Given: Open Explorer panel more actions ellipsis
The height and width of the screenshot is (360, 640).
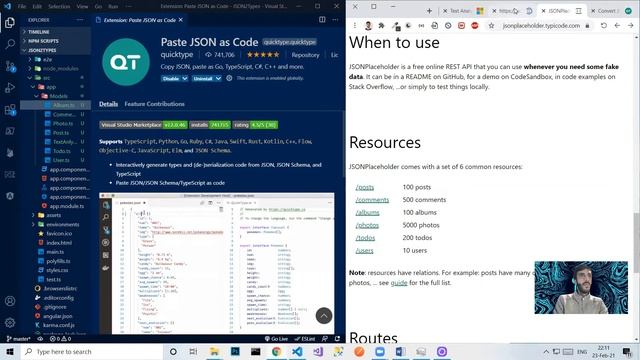Looking at the screenshot, I should [80, 20].
